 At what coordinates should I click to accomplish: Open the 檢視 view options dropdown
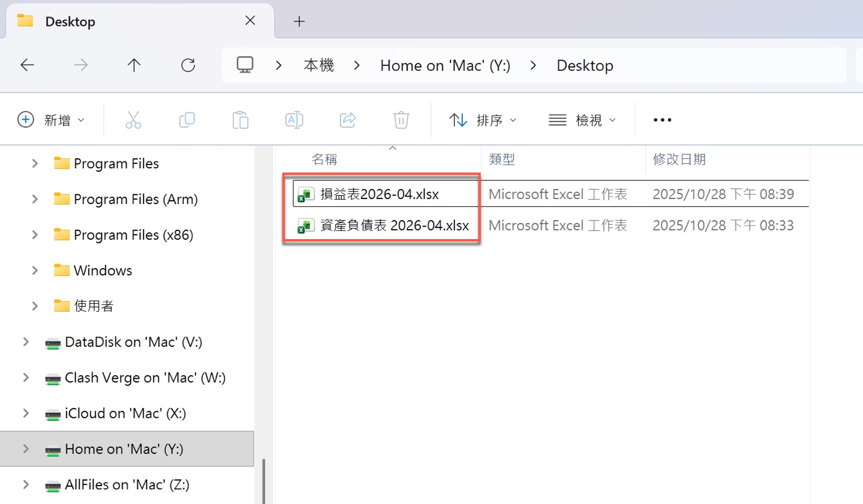pyautogui.click(x=582, y=120)
